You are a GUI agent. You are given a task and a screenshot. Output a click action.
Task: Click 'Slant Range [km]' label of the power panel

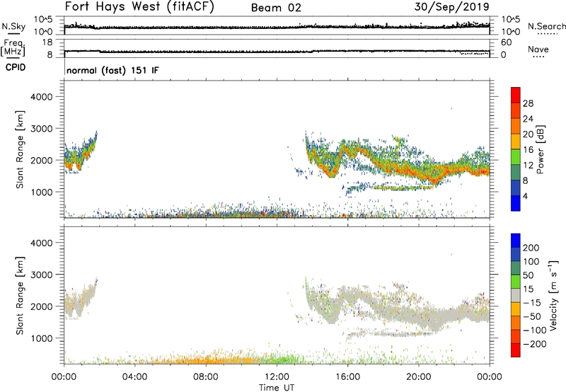[20, 149]
